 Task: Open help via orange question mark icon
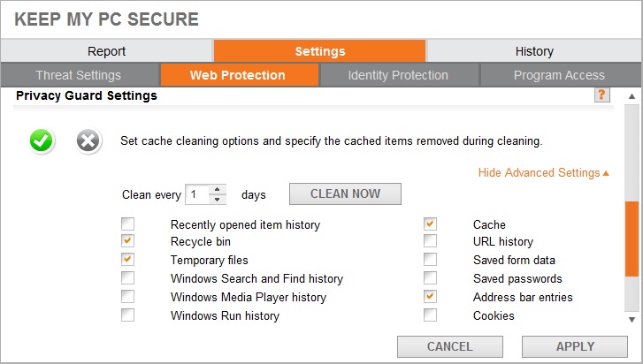(601, 95)
